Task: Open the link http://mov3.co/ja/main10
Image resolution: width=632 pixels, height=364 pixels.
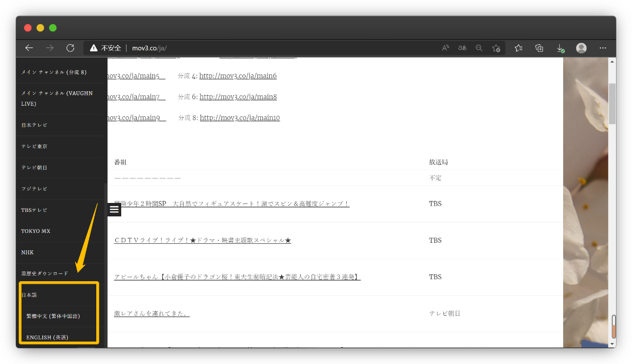Action: (240, 118)
